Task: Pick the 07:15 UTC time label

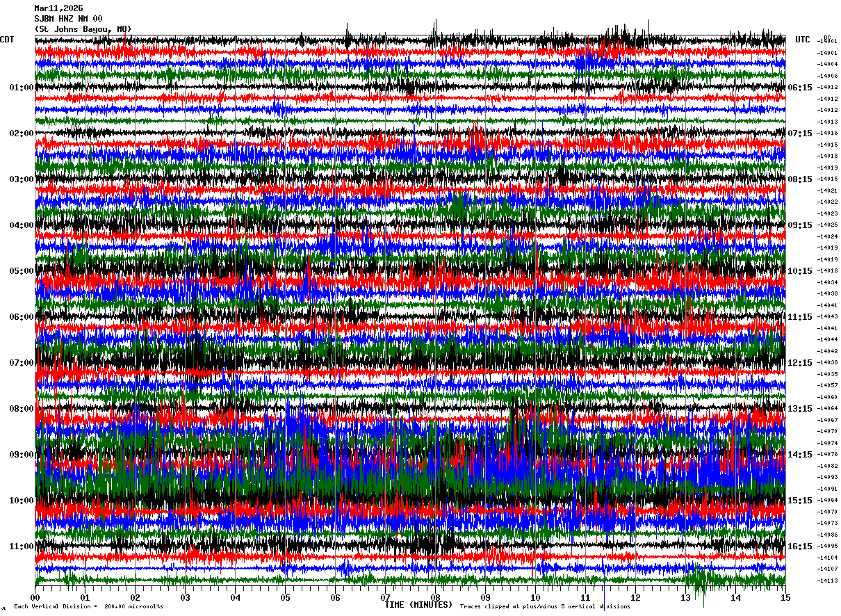Action: (x=800, y=133)
